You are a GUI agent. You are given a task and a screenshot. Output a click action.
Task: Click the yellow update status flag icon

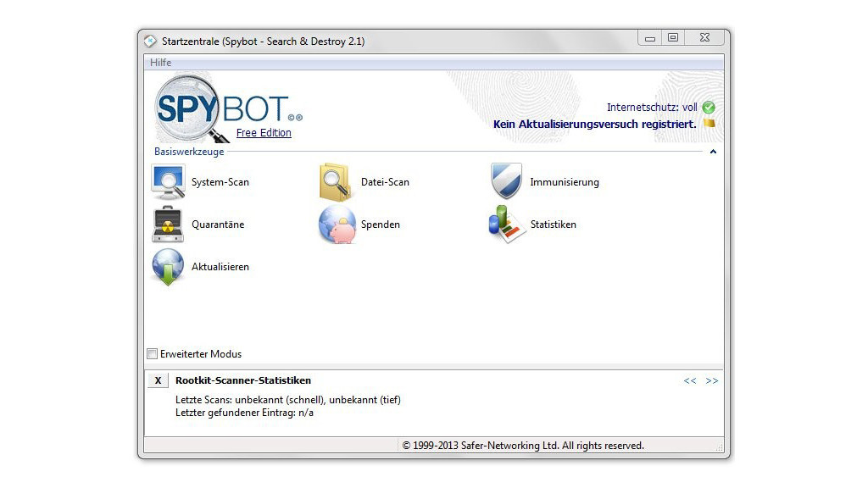pyautogui.click(x=709, y=124)
